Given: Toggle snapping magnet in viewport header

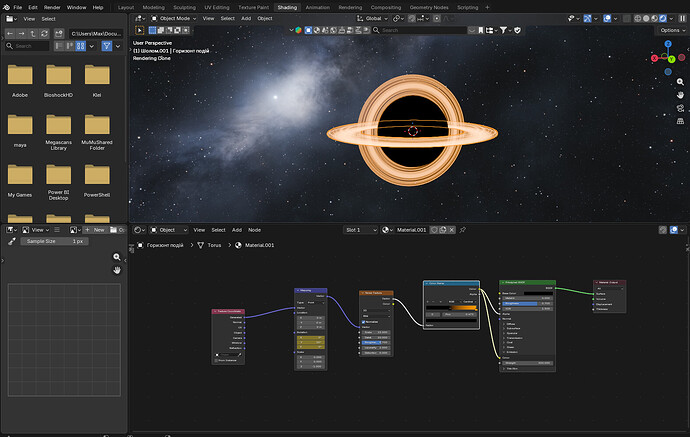Looking at the screenshot, I should point(411,18).
